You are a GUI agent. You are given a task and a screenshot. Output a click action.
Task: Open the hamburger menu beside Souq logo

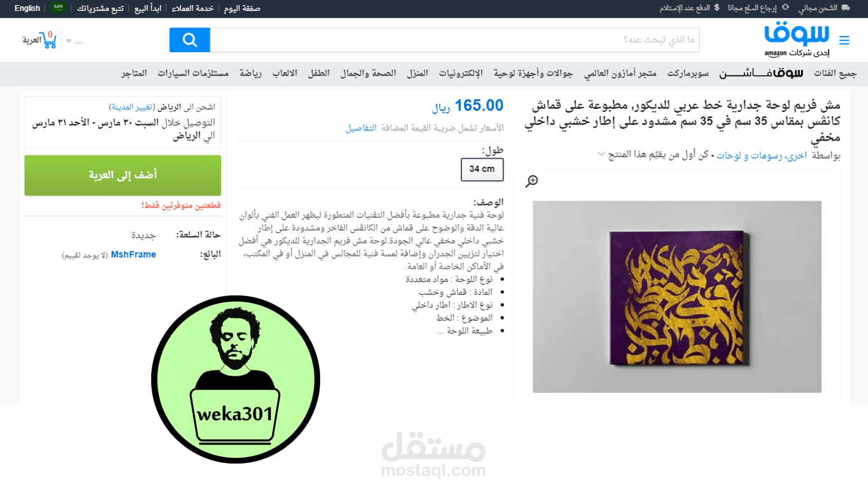click(844, 41)
